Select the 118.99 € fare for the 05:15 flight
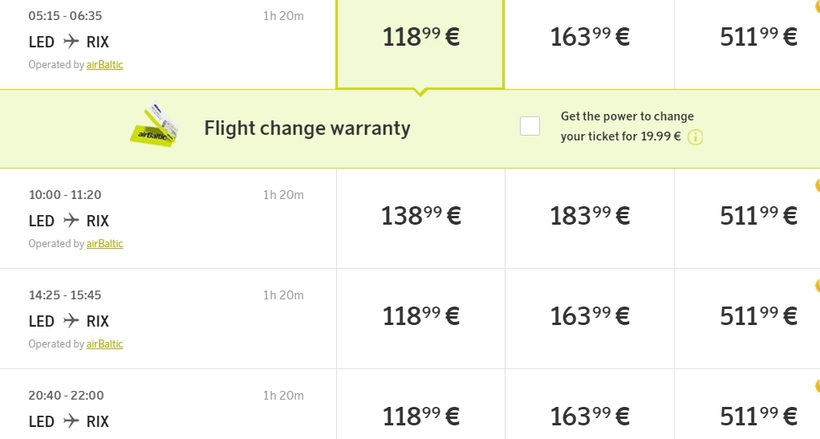The height and width of the screenshot is (439, 820). 420,38
